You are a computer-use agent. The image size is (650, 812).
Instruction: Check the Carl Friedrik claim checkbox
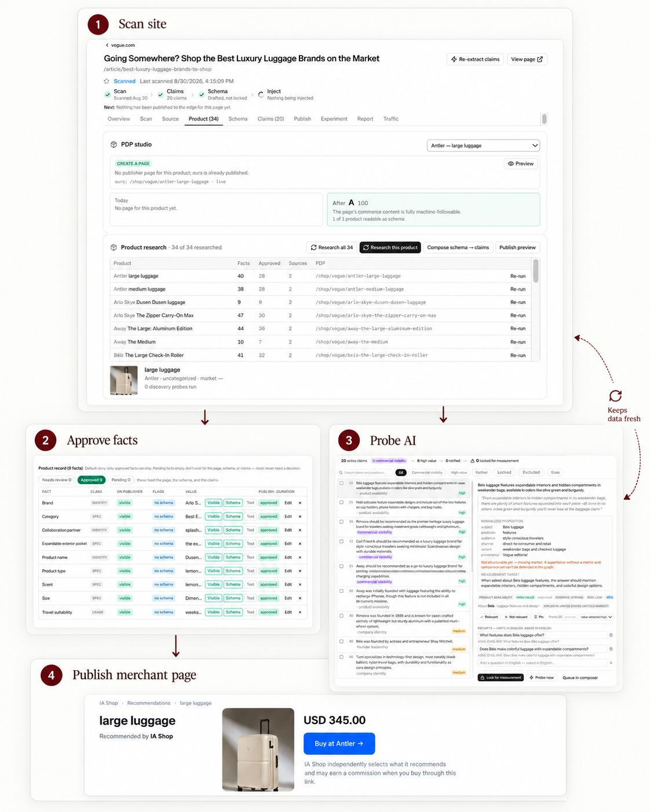342,541
